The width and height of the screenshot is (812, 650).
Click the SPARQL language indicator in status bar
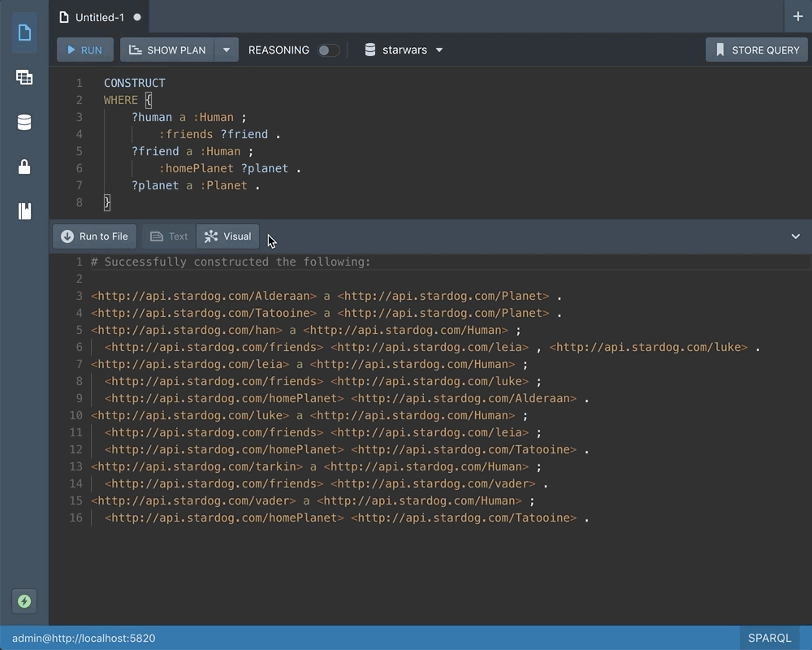[770, 638]
